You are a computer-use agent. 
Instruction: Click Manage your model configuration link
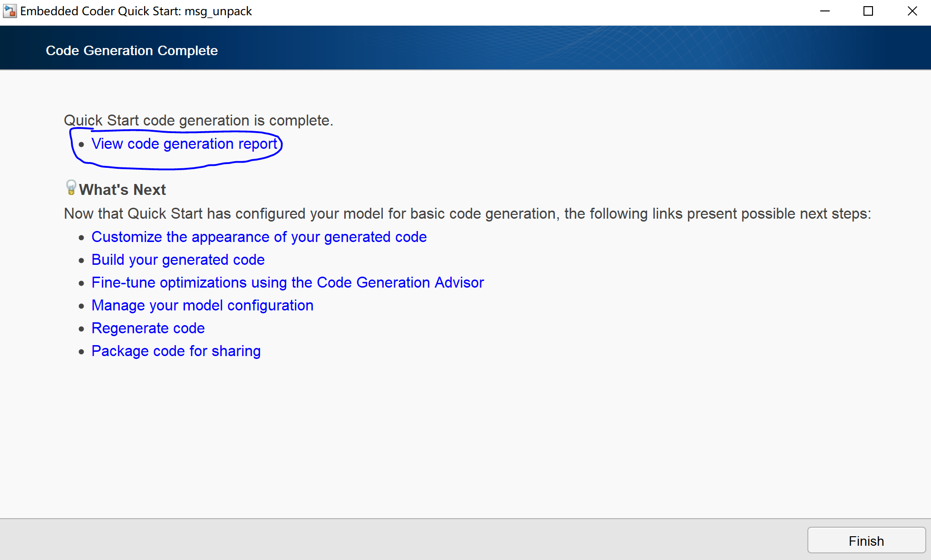(x=202, y=305)
